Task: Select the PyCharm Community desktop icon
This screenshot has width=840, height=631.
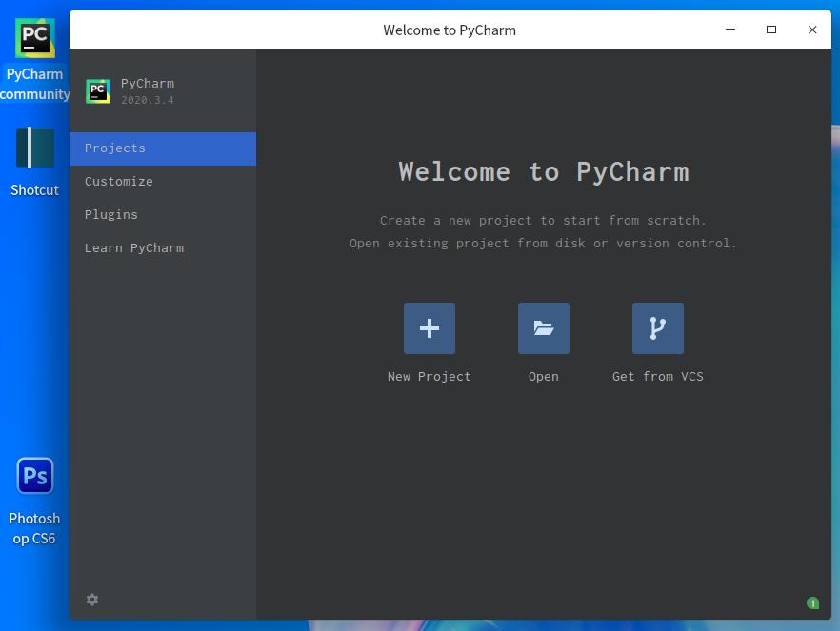Action: coord(35,59)
